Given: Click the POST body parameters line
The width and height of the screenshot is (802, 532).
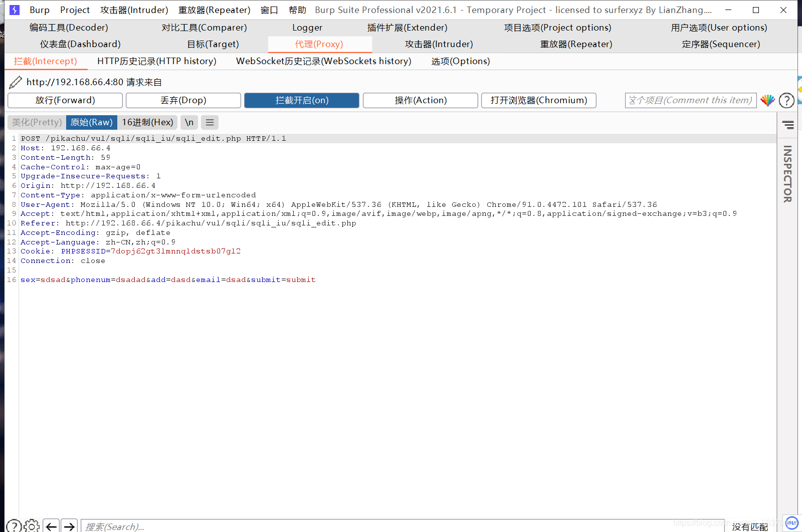Looking at the screenshot, I should click(168, 280).
